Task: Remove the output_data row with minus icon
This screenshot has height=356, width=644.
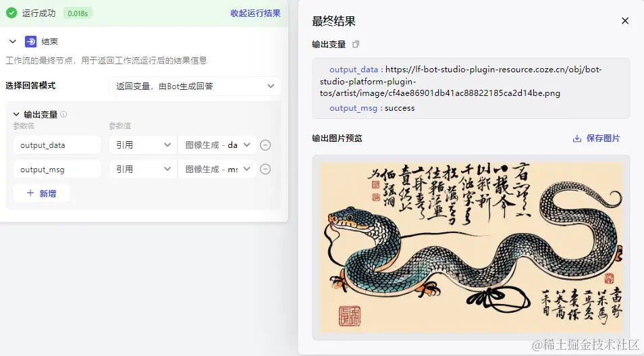Action: (x=265, y=145)
